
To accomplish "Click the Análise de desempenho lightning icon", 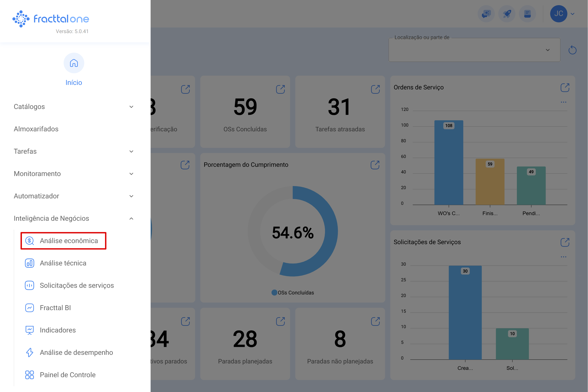I will [x=29, y=352].
